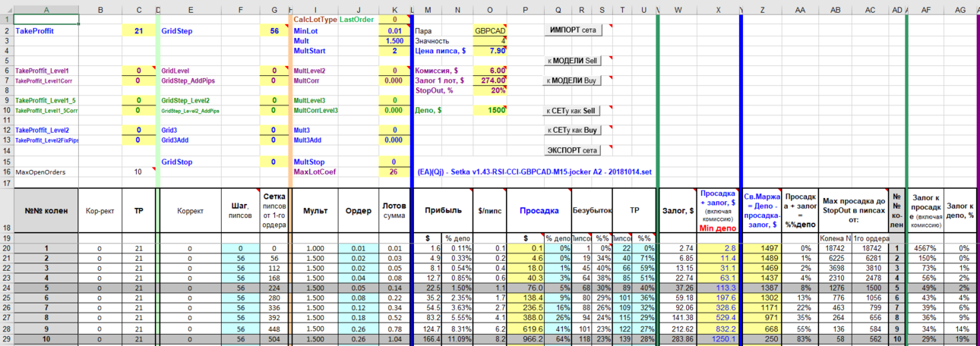Select the GridStep value cell 56
The height and width of the screenshot is (346, 980).
[273, 31]
